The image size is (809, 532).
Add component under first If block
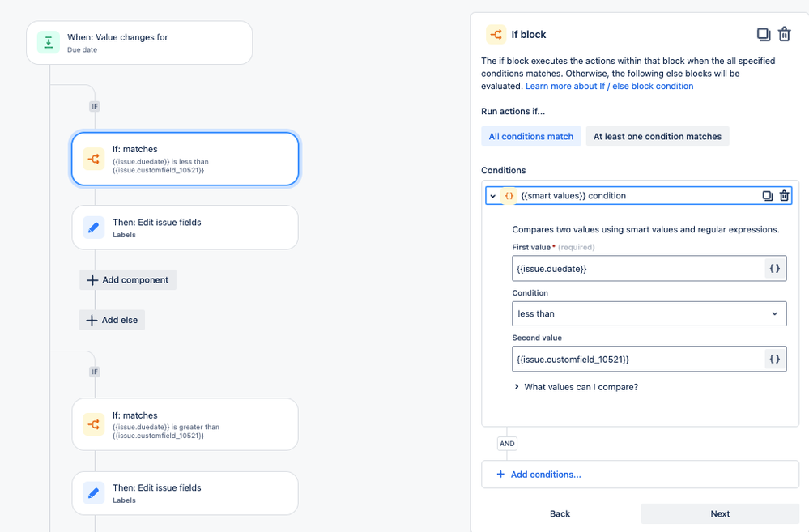pyautogui.click(x=128, y=279)
